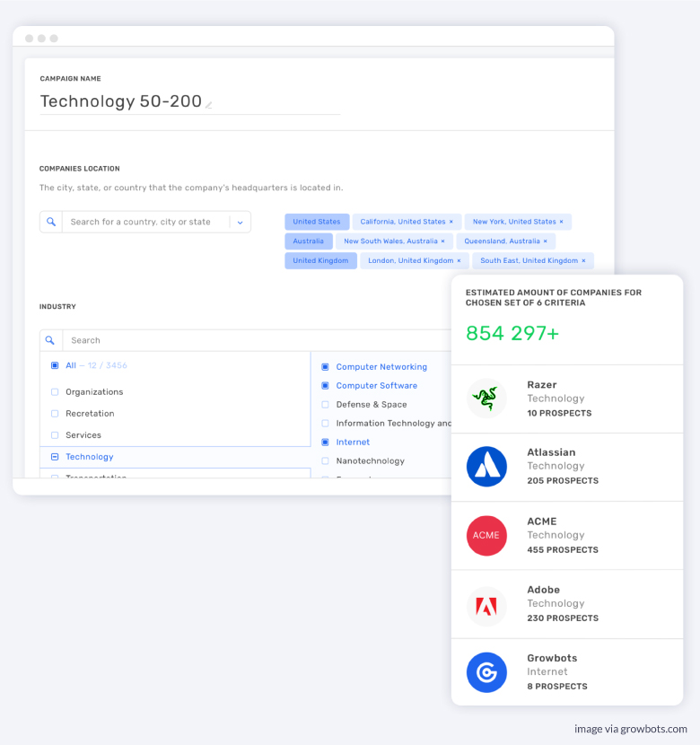700x745 pixels.
Task: Remove New York, United States tag
Action: click(561, 222)
